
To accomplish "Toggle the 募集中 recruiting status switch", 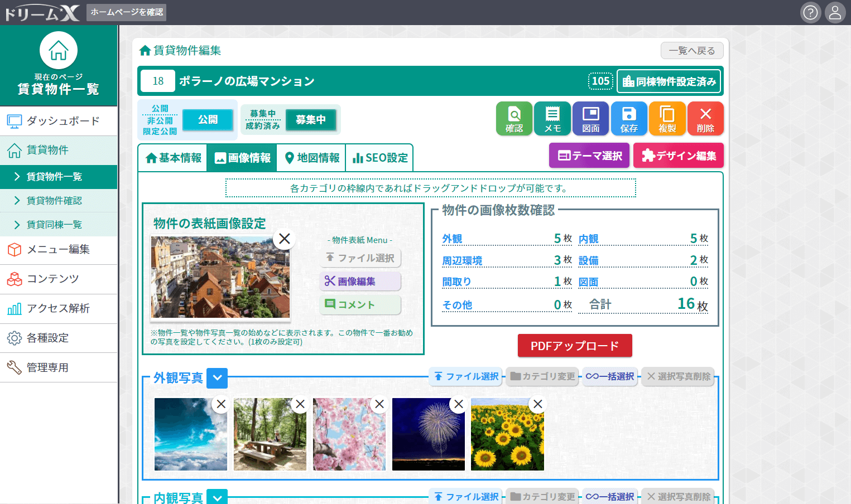I will (310, 120).
